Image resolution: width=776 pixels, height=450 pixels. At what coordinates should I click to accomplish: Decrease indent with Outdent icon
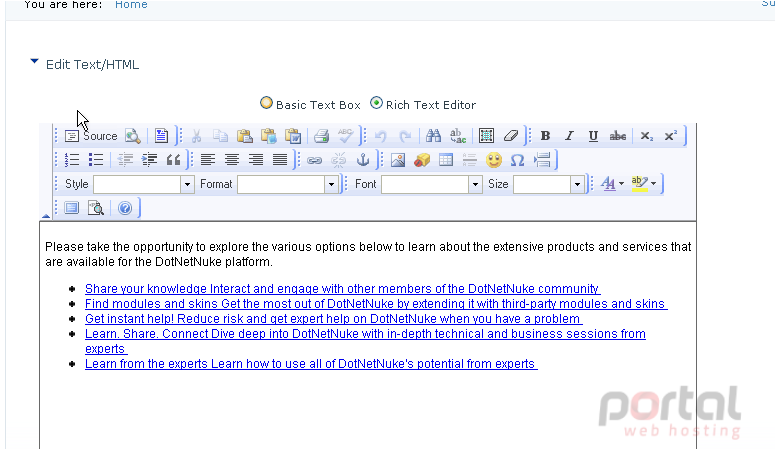click(x=125, y=160)
